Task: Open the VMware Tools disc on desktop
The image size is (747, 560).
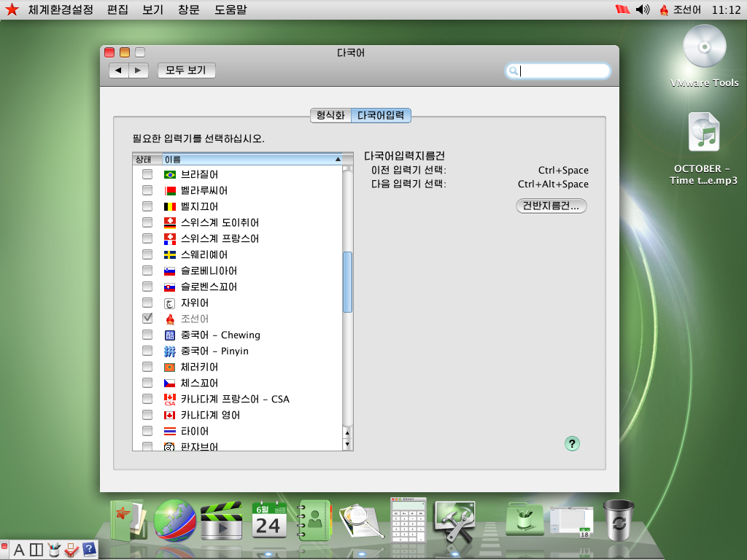Action: coord(704,48)
